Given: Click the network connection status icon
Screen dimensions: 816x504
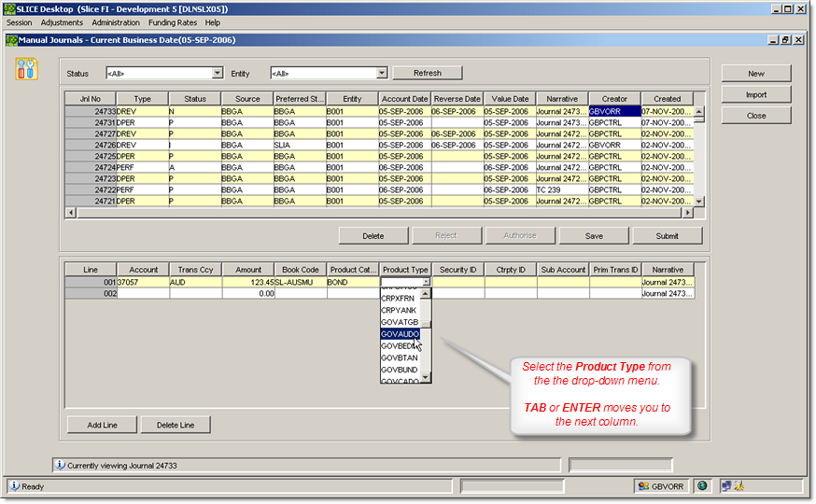Looking at the screenshot, I should click(x=725, y=485).
